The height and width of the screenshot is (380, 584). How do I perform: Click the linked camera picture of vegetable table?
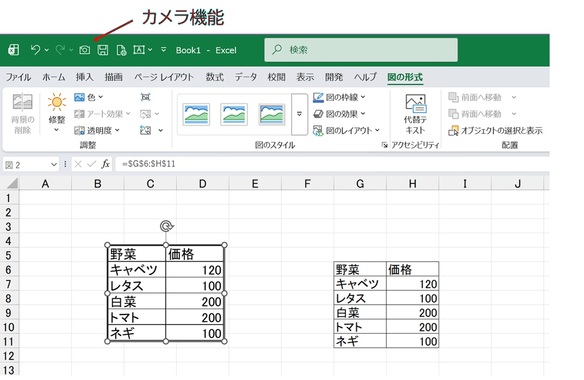(x=166, y=293)
